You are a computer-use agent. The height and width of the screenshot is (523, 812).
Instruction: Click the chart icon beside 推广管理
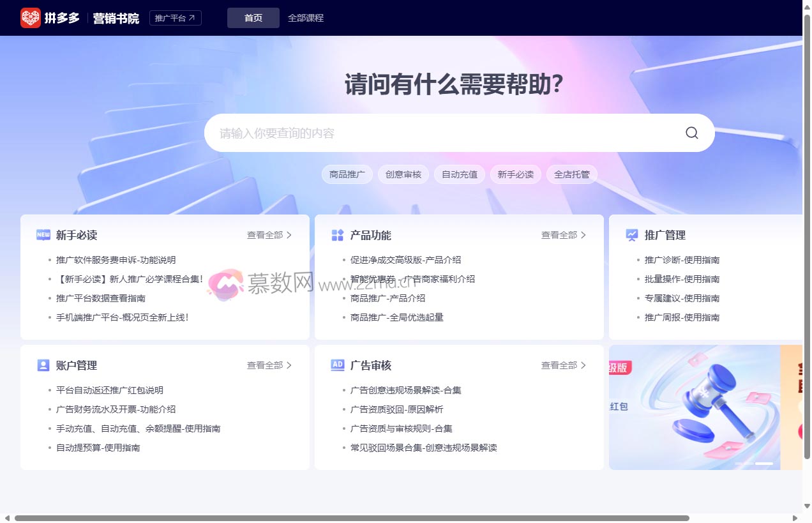click(x=631, y=235)
